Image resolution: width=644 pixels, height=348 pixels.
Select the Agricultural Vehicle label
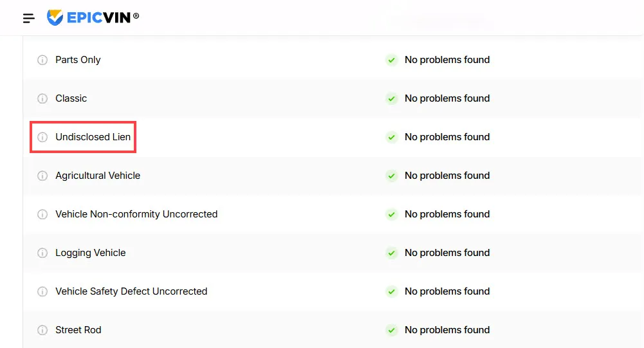[98, 176]
